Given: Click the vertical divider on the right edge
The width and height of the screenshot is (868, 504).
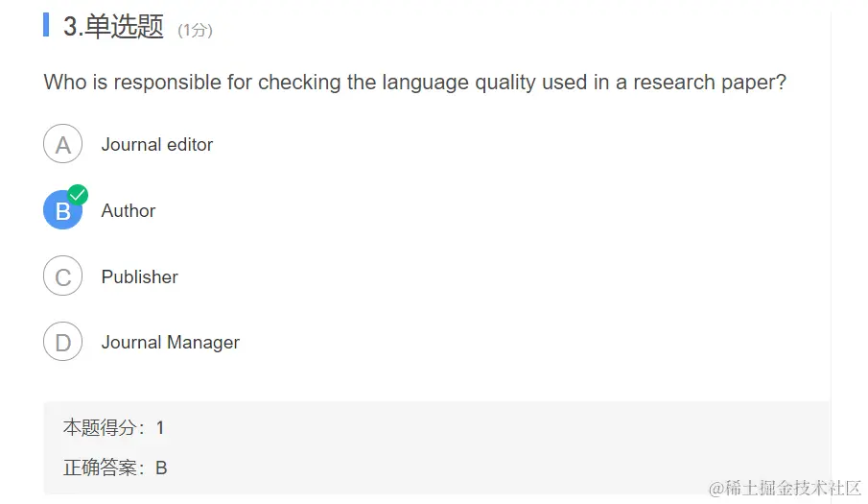Looking at the screenshot, I should tap(831, 252).
